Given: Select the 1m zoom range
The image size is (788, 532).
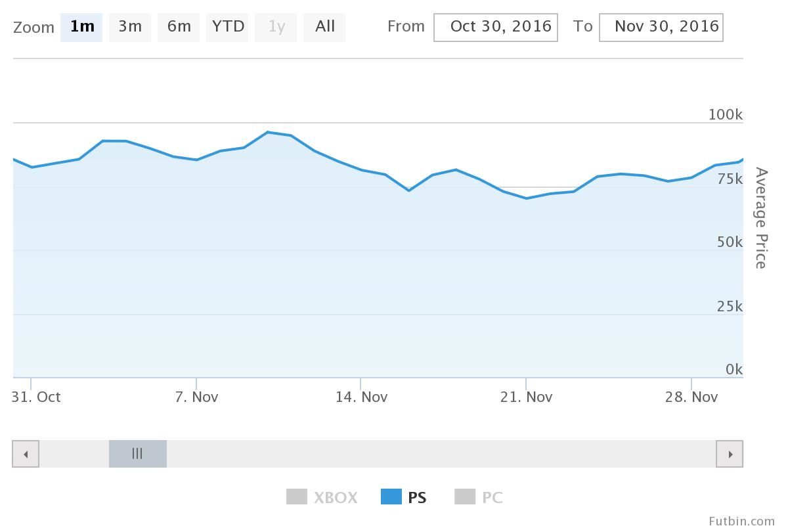Looking at the screenshot, I should pyautogui.click(x=81, y=27).
